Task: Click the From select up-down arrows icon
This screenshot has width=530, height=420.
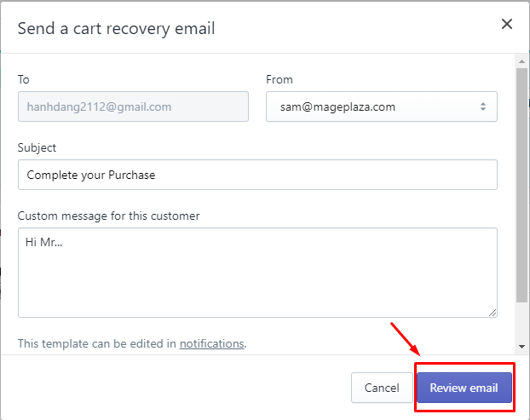Action: 482,106
